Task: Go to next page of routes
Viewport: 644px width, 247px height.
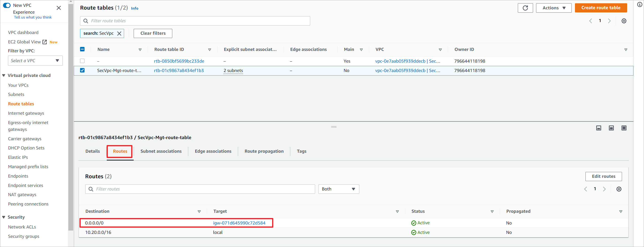Action: click(x=604, y=189)
